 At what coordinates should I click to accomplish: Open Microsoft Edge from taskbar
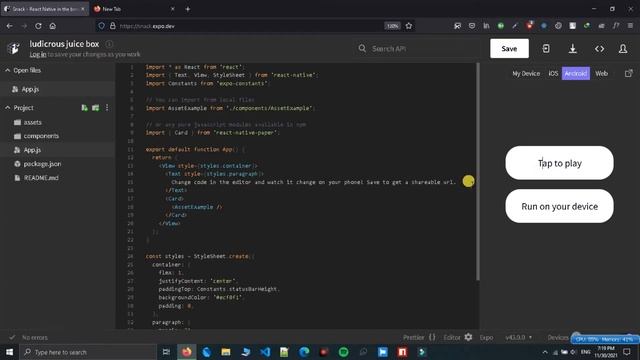coord(304,352)
